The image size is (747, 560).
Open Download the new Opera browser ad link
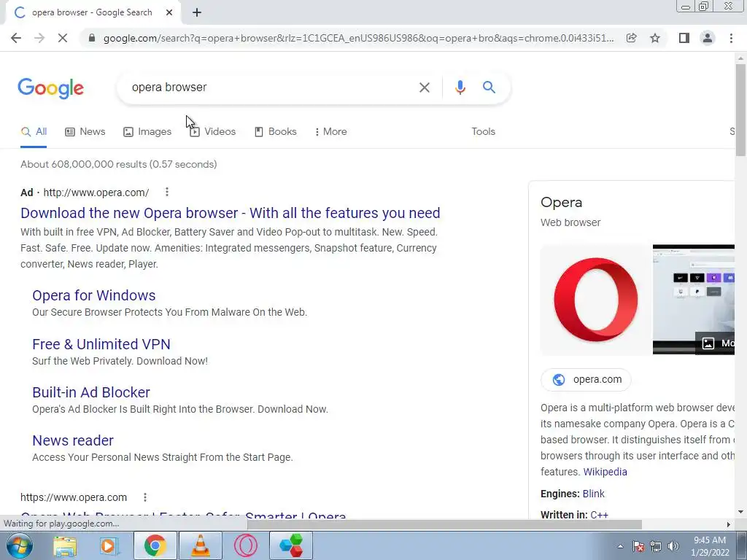pos(230,213)
